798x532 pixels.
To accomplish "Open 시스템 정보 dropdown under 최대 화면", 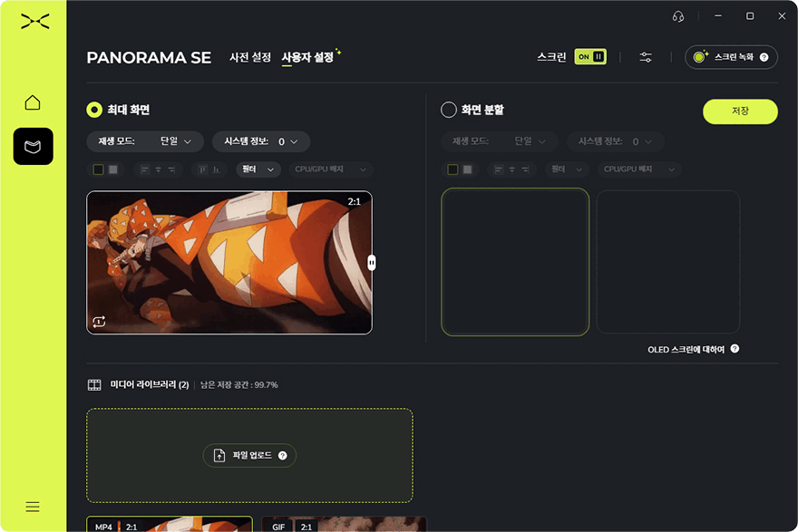I will (x=261, y=141).
